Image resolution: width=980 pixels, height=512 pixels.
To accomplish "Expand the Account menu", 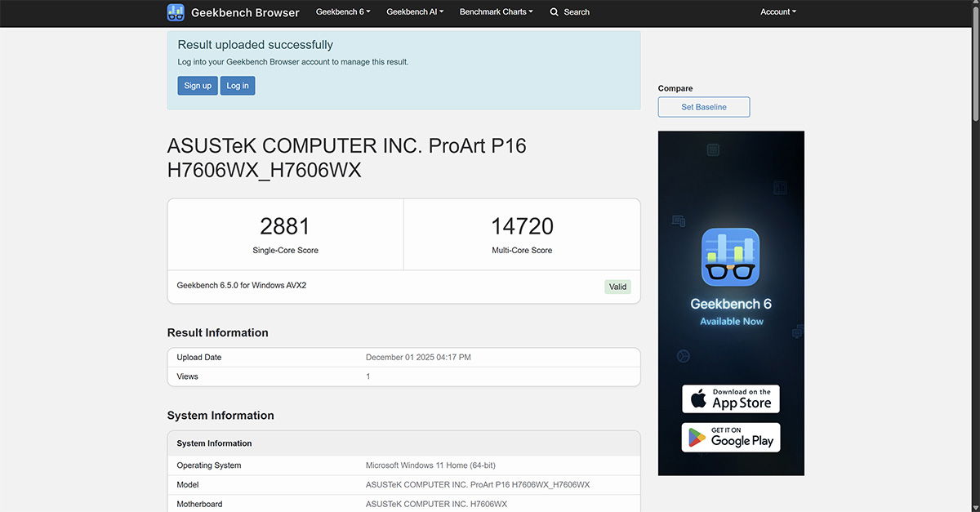I will (x=777, y=12).
